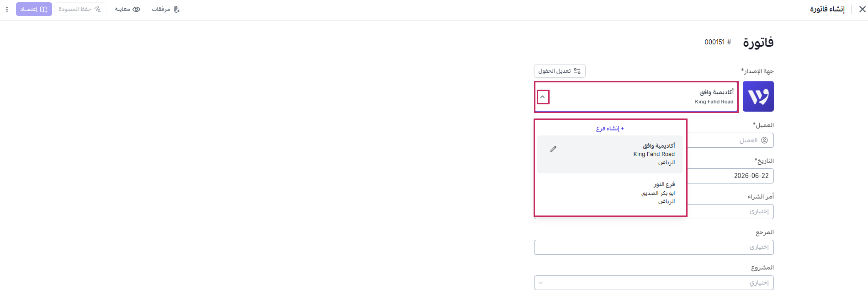Screen dimensions: 868x291
Task: Click the إعتماد approve button
Action: [x=34, y=9]
